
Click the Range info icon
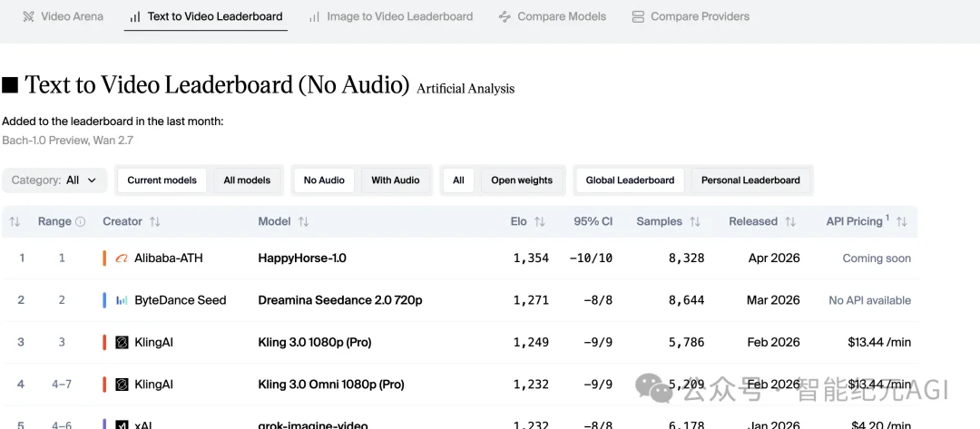pos(80,221)
